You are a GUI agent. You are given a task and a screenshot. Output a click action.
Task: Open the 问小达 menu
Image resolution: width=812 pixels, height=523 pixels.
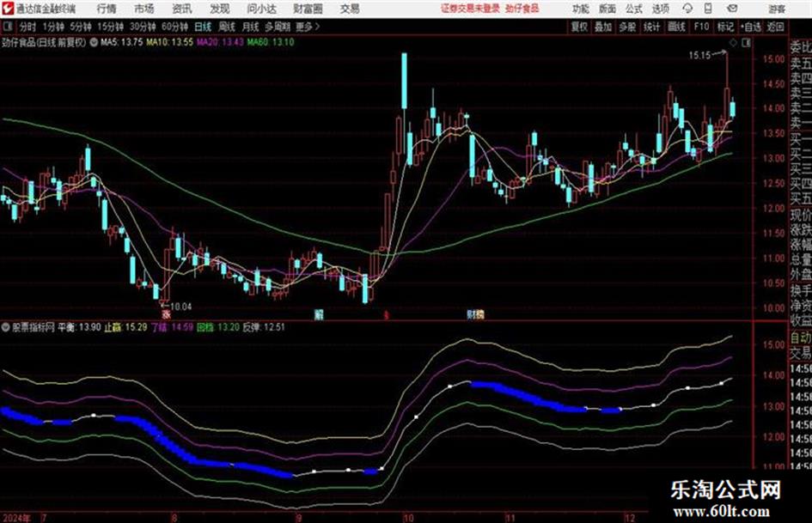click(261, 9)
